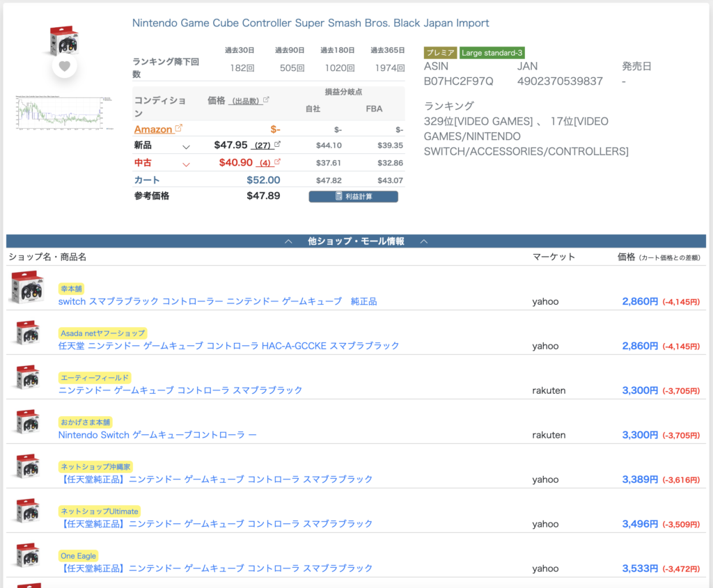Select the エーティーフィールド shop badge

(x=95, y=378)
